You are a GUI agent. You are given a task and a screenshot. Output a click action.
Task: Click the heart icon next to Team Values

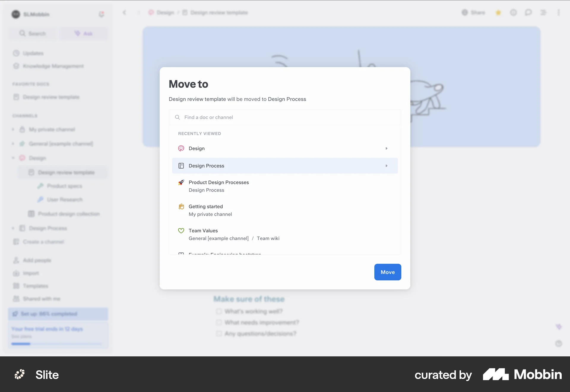(181, 230)
